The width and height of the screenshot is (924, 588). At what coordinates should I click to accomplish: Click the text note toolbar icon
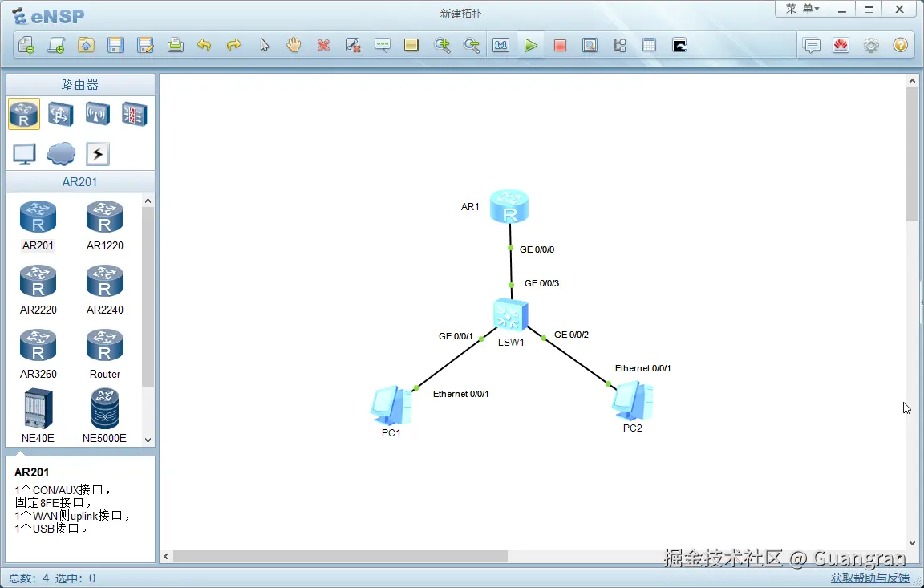(383, 46)
